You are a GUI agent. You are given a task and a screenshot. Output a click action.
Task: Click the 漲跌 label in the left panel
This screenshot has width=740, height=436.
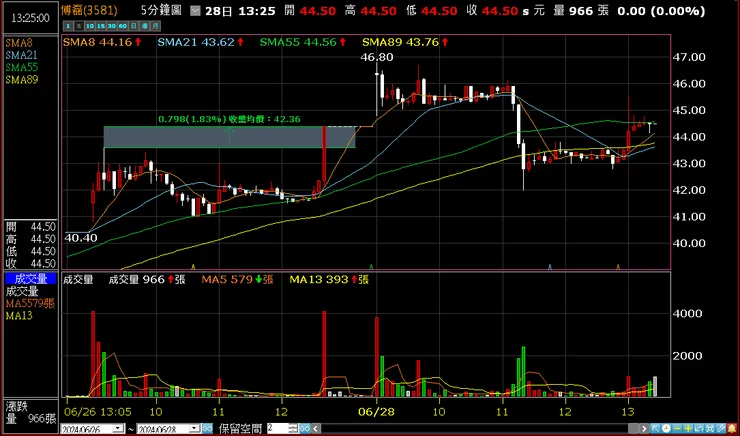point(16,406)
